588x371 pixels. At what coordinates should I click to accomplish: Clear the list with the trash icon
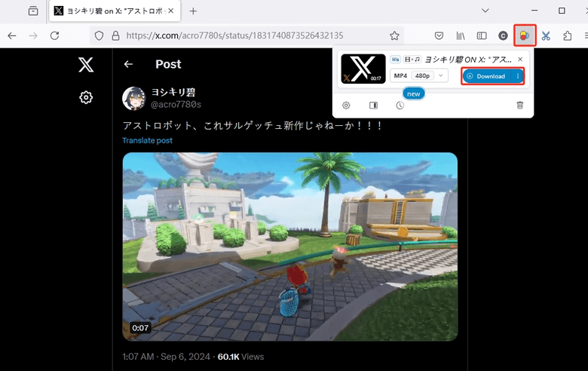519,105
